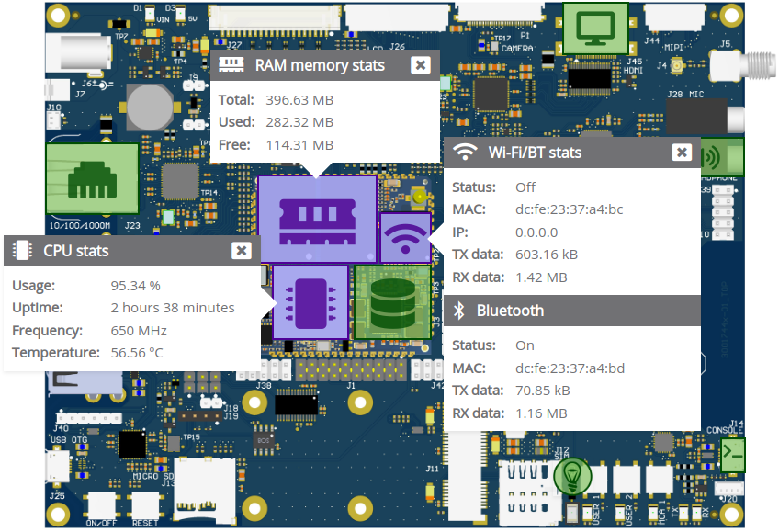Click the HDMI monitor icon on the board
Viewport: 779px width, 532px height.
coord(595,28)
